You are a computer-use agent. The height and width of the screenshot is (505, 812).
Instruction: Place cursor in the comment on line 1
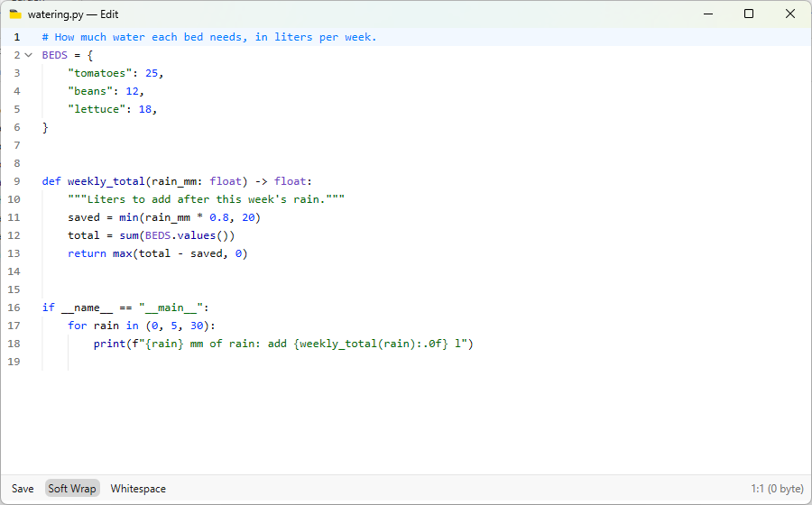(209, 37)
